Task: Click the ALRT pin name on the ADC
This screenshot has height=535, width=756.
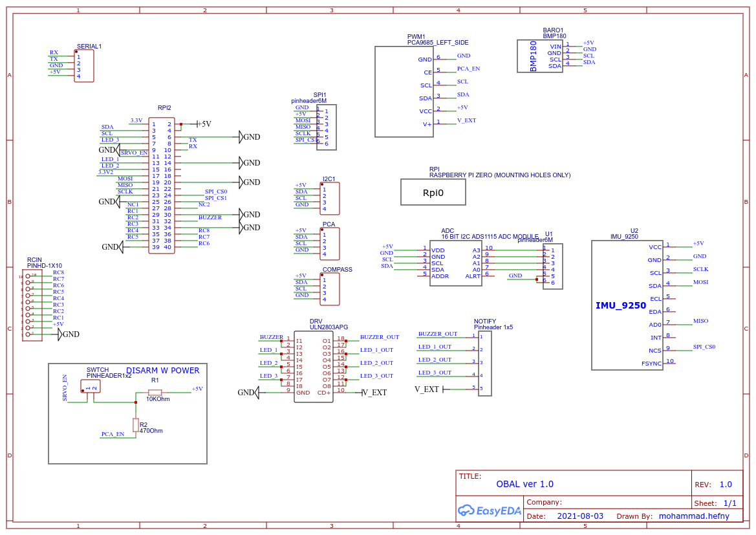Action: point(473,276)
